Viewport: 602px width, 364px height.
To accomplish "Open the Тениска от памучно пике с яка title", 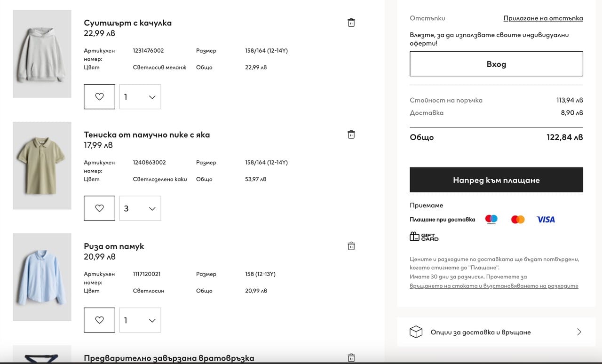I will (x=147, y=135).
